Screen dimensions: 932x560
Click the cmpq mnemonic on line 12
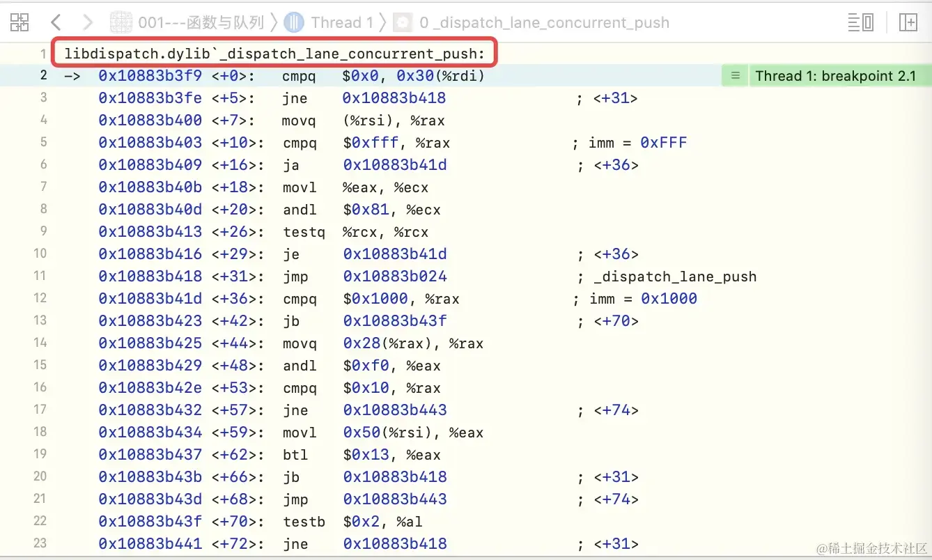pos(300,299)
